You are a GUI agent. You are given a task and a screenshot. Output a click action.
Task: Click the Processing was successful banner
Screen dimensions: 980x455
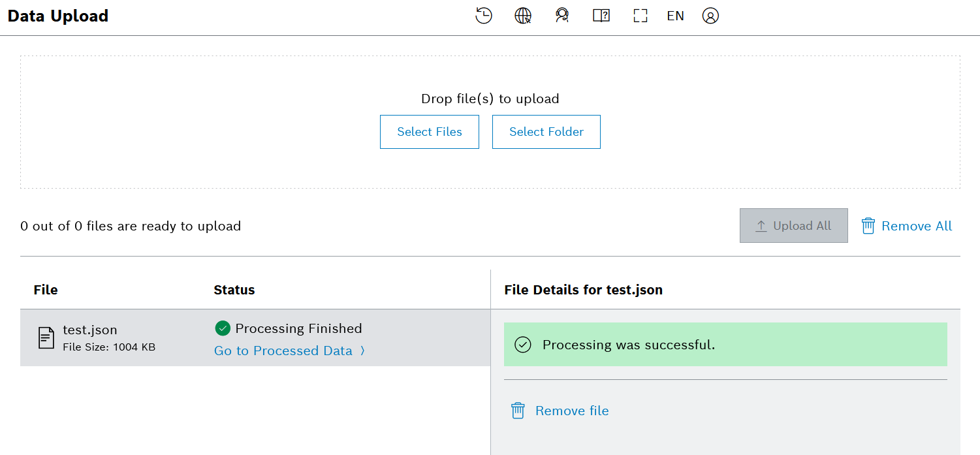pos(725,345)
